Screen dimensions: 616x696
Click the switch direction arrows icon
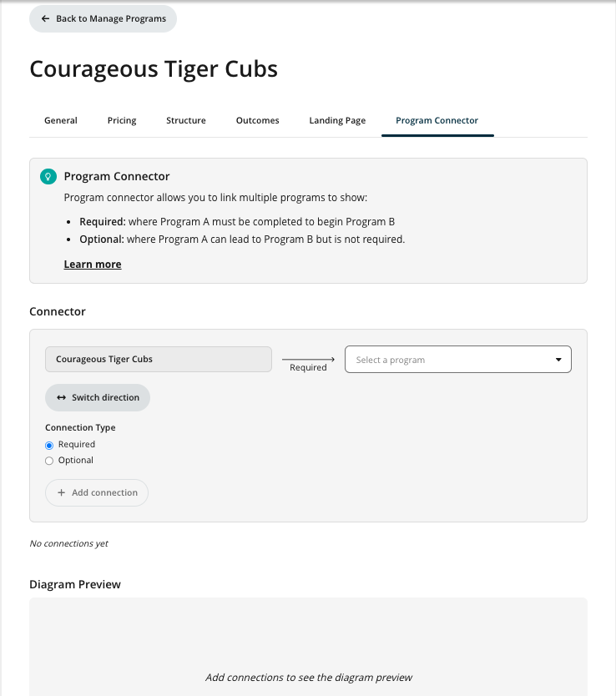[61, 398]
